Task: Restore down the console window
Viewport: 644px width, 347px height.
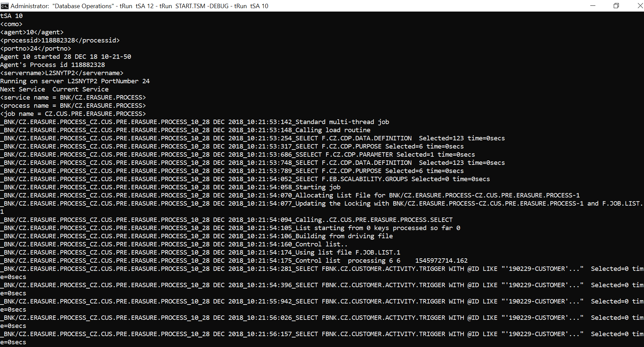Action: click(616, 6)
